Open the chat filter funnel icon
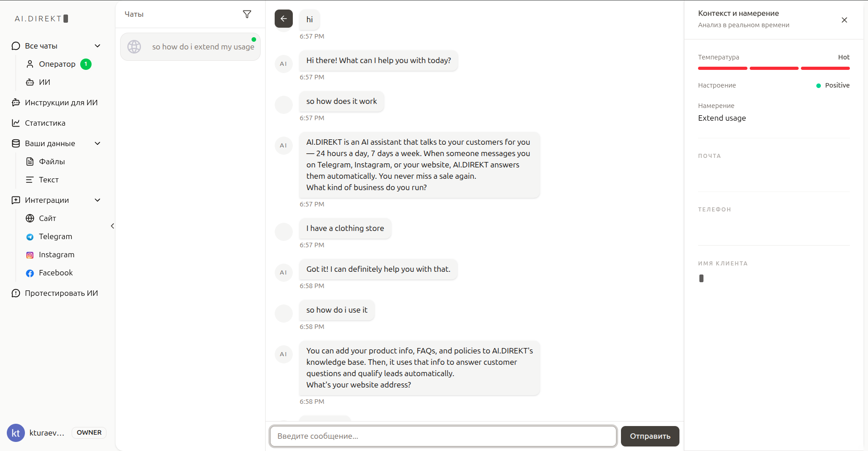Viewport: 868px width, 451px height. coord(247,15)
